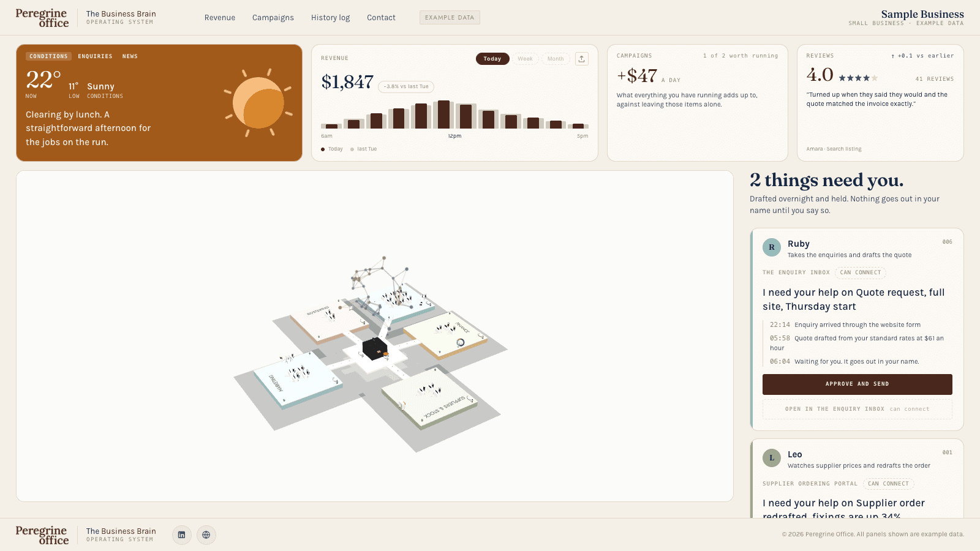Image resolution: width=980 pixels, height=551 pixels.
Task: Click Leo's round L avatar
Action: [x=772, y=458]
